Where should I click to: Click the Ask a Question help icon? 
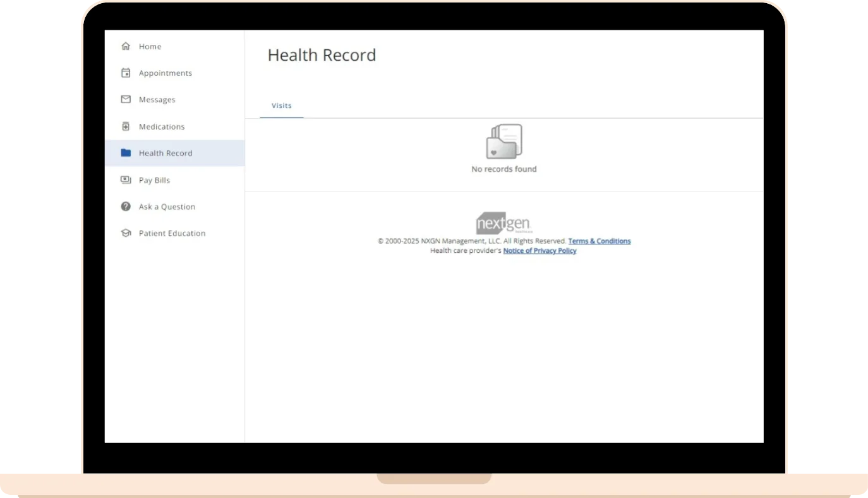click(126, 207)
